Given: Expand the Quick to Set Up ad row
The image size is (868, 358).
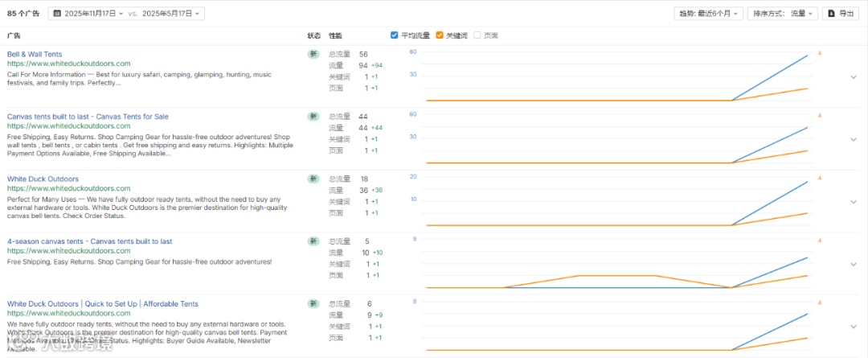Looking at the screenshot, I should tap(853, 327).
